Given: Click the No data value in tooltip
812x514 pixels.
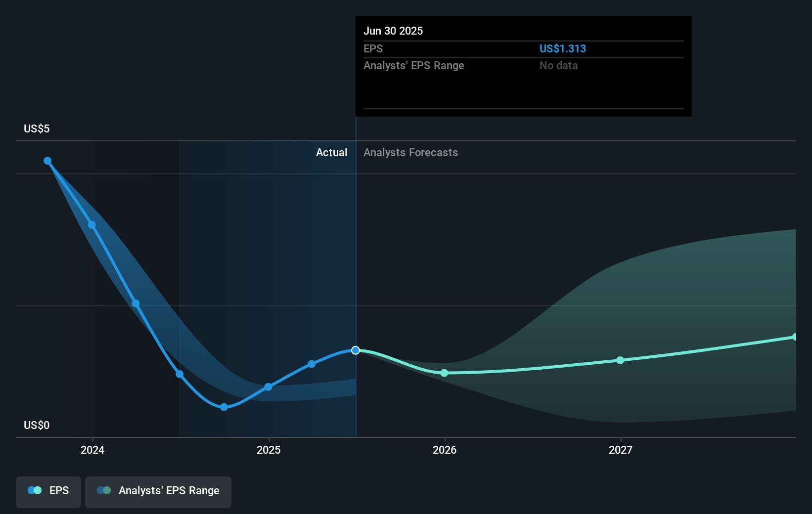Looking at the screenshot, I should point(558,66).
